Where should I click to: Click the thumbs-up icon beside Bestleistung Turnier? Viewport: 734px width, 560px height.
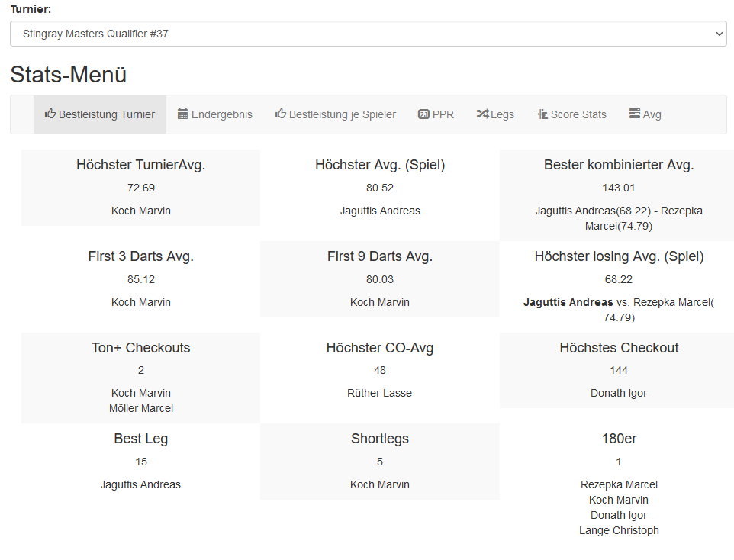tap(50, 114)
